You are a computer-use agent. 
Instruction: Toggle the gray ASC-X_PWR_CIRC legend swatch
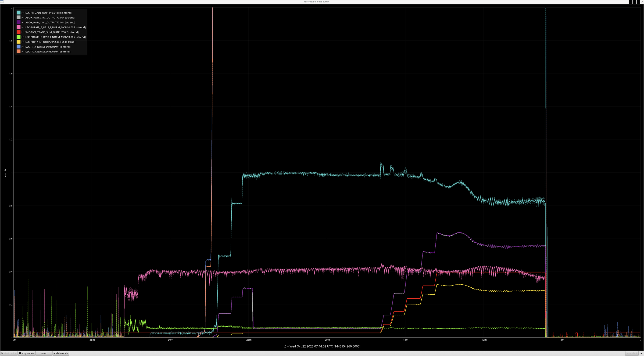click(18, 17)
